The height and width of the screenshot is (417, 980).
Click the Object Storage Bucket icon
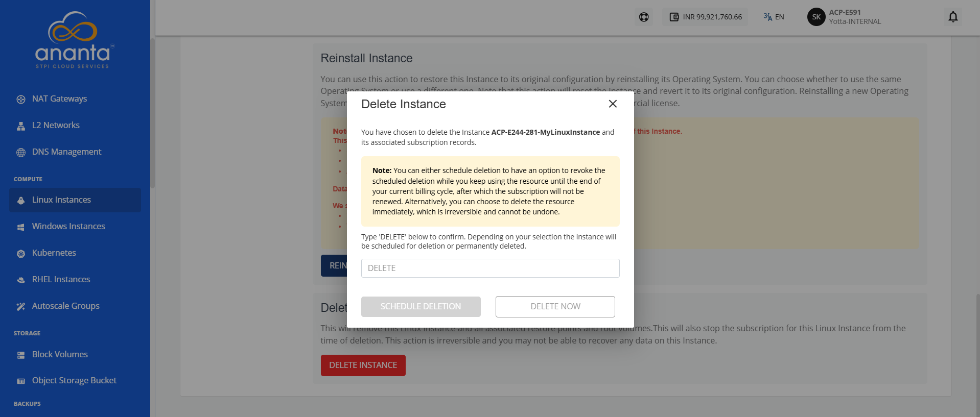[21, 381]
